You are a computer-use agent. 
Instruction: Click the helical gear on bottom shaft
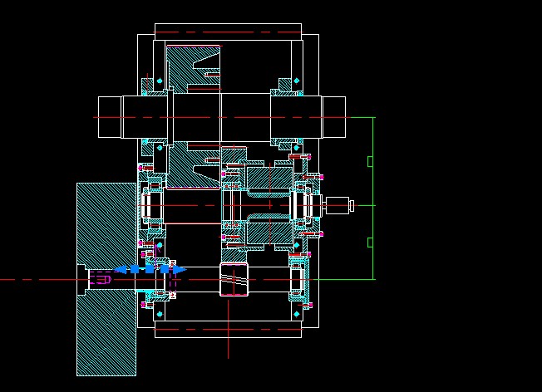(x=234, y=279)
